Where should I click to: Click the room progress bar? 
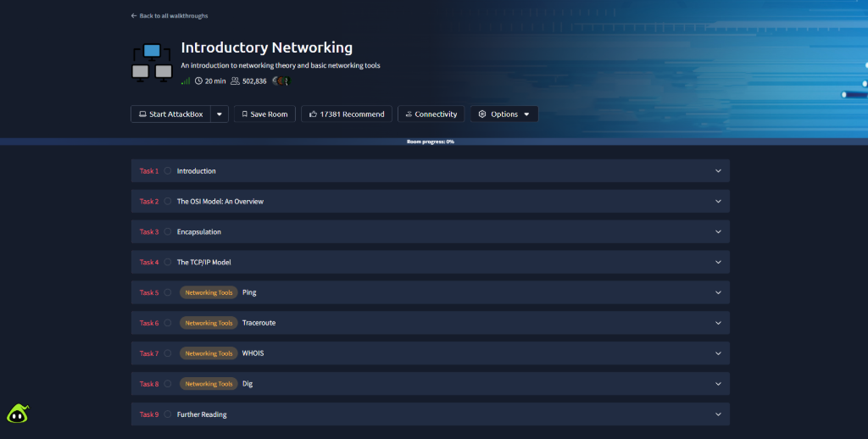[x=434, y=142]
